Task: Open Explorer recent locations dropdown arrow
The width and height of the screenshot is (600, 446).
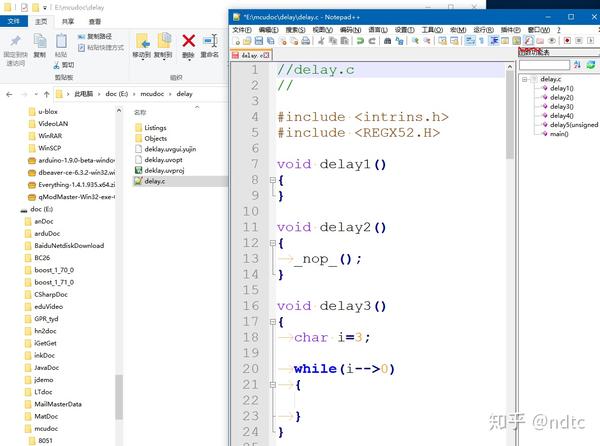Action: click(36, 94)
